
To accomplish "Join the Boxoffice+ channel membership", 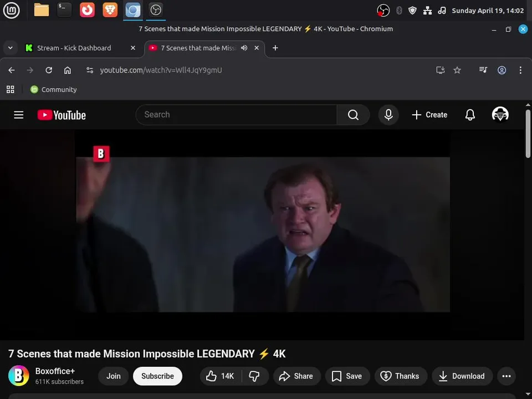I will coord(113,376).
